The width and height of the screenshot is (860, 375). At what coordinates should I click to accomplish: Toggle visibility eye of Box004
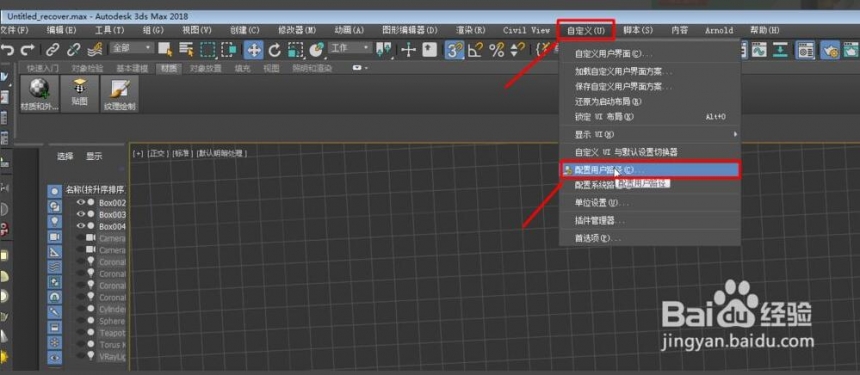(81, 226)
